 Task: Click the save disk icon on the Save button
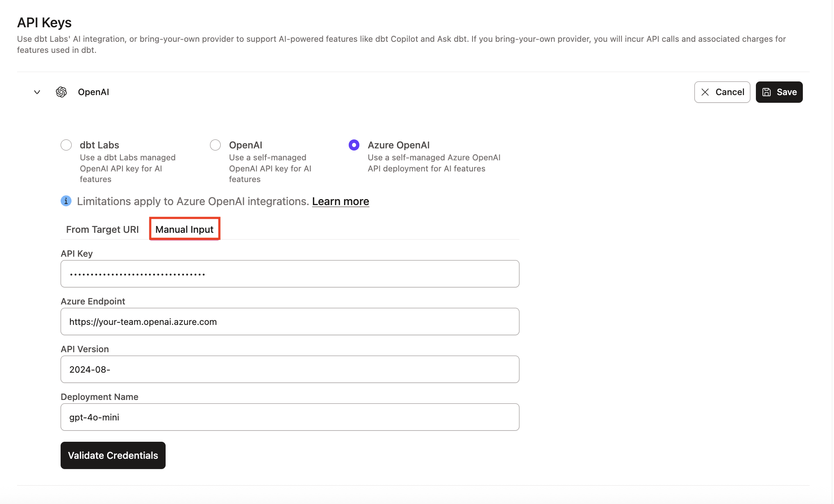coord(767,92)
